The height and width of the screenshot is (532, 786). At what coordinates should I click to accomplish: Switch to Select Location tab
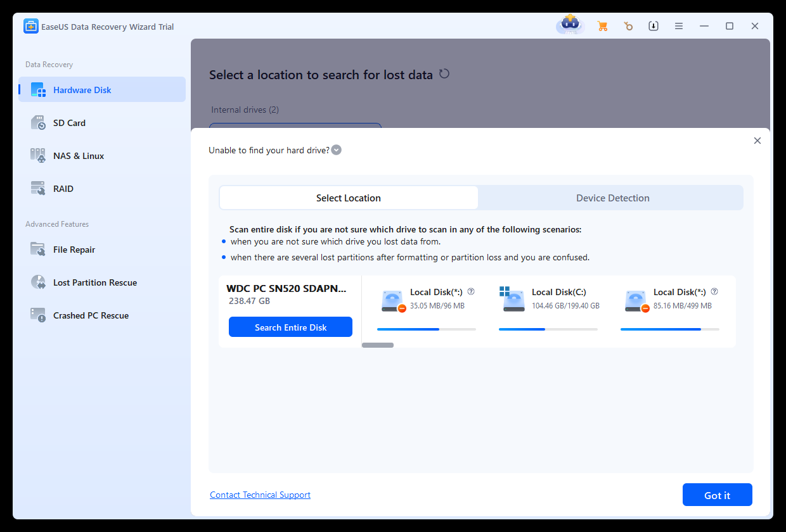[349, 198]
